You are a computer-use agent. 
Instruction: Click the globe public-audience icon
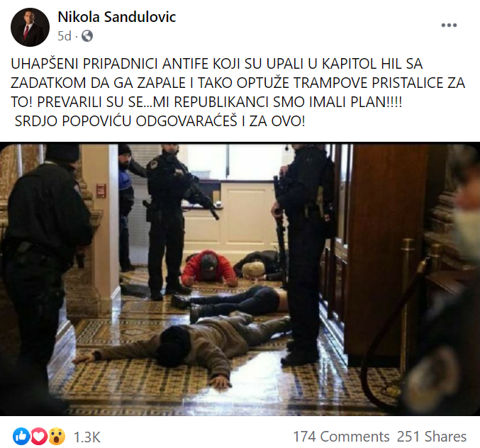click(x=87, y=36)
